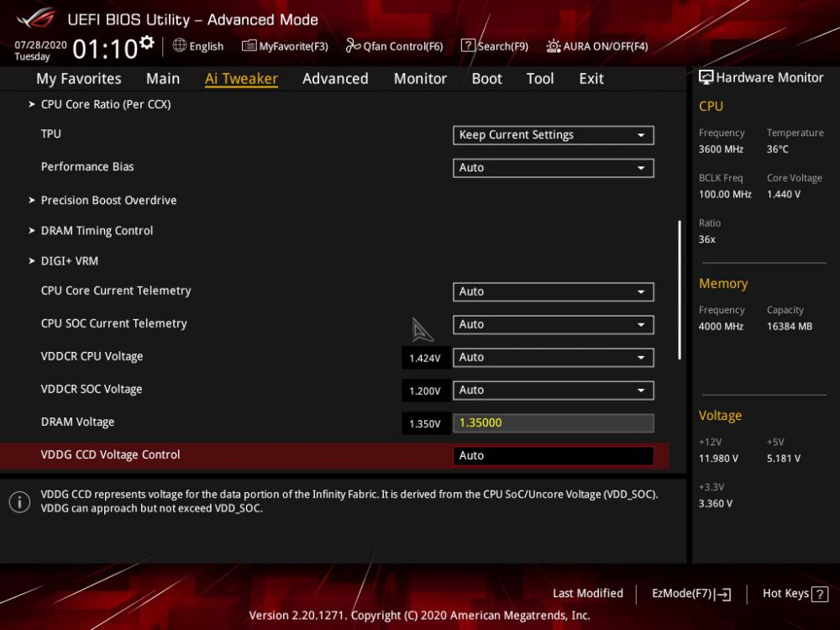This screenshot has width=840, height=630.
Task: Click the info icon in help panel
Action: click(x=20, y=502)
